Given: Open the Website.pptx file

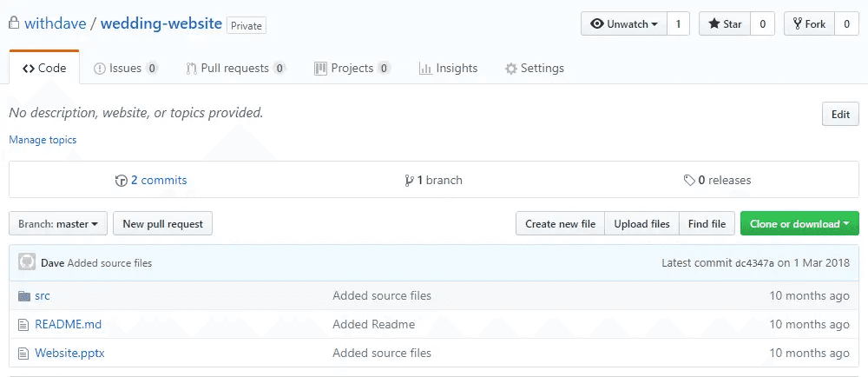Looking at the screenshot, I should point(69,354).
